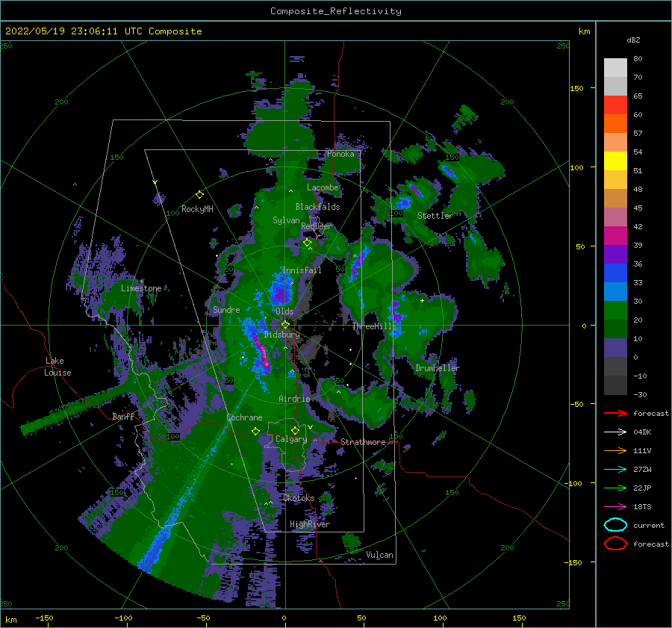The image size is (672, 628).
Task: Click the yellow diamond marker near RockyMH
Action: (199, 195)
